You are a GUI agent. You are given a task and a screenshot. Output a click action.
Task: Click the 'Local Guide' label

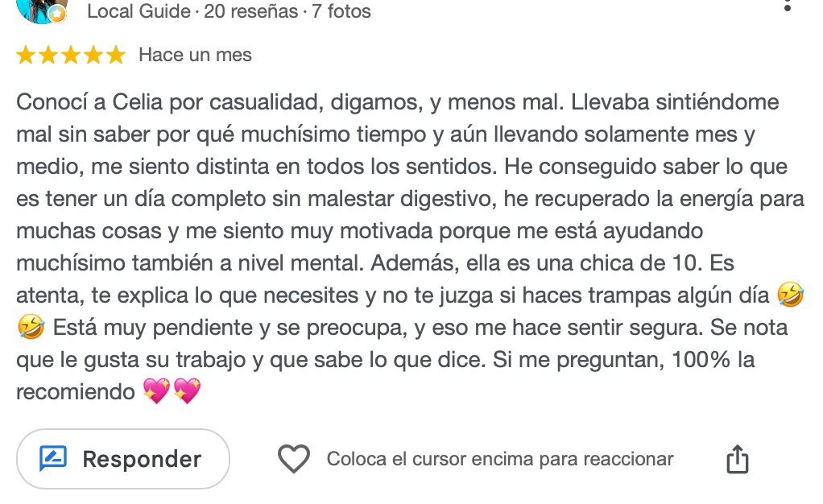tap(139, 11)
